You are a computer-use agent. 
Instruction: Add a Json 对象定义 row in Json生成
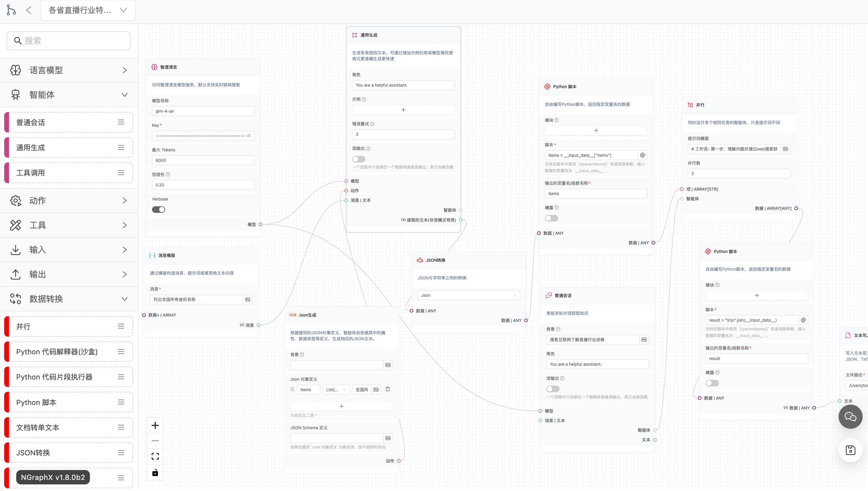pos(341,406)
